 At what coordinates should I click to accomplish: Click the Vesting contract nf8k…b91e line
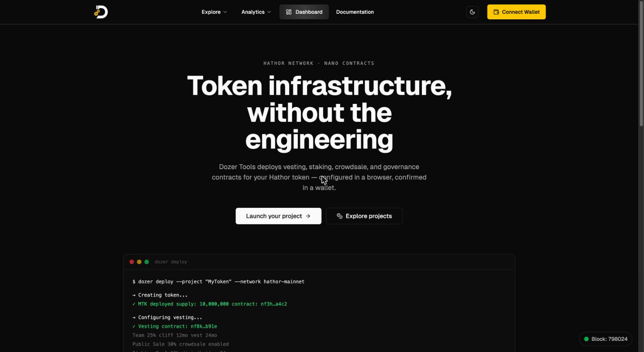click(x=175, y=326)
